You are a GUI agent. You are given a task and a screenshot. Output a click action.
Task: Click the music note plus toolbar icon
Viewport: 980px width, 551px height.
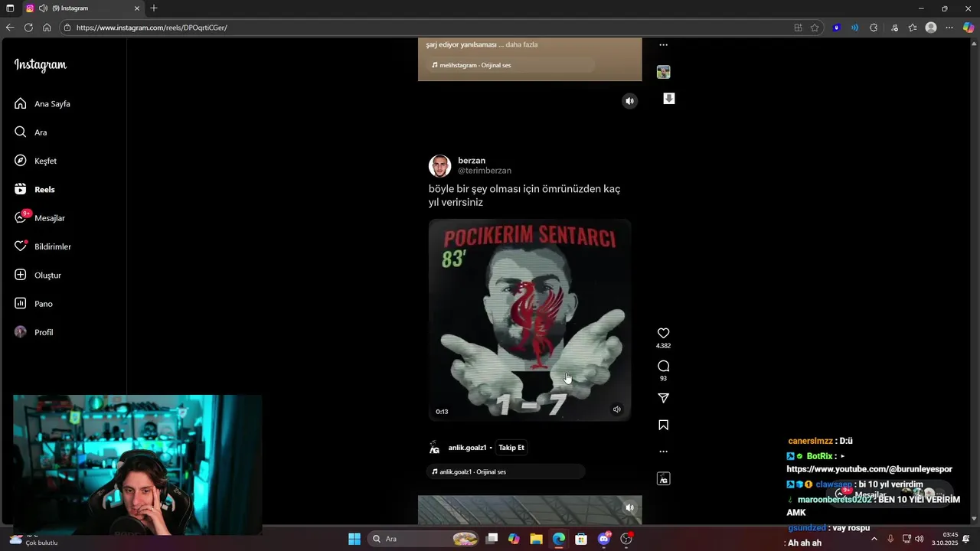pos(894,28)
